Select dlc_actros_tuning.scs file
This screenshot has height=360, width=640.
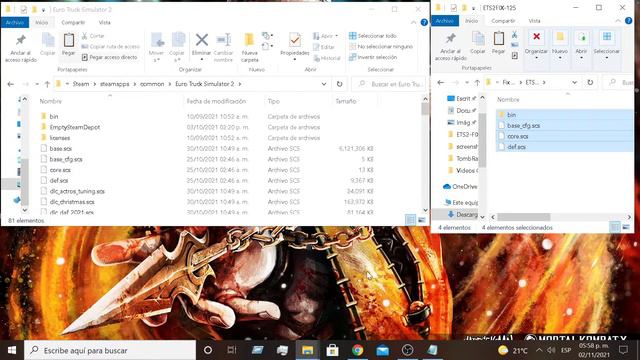77,191
